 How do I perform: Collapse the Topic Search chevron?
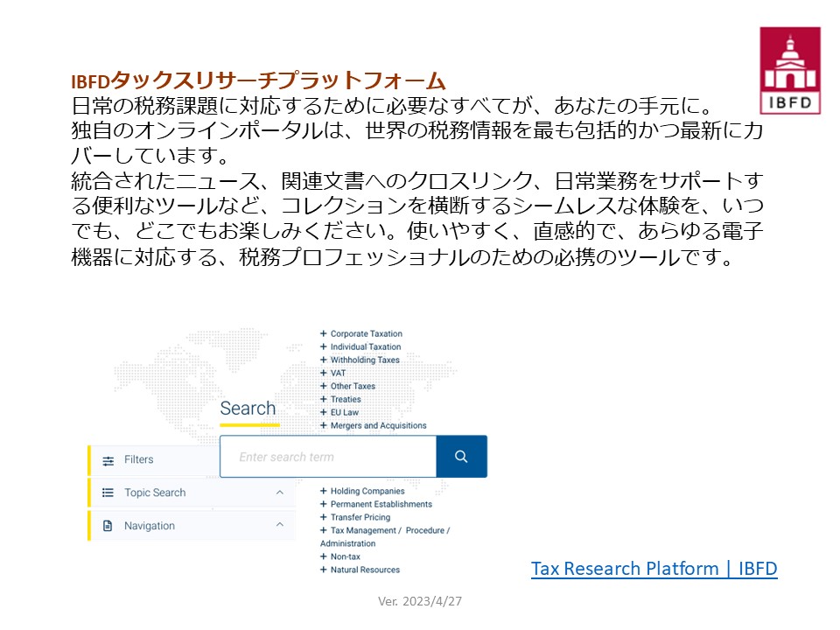(x=280, y=493)
